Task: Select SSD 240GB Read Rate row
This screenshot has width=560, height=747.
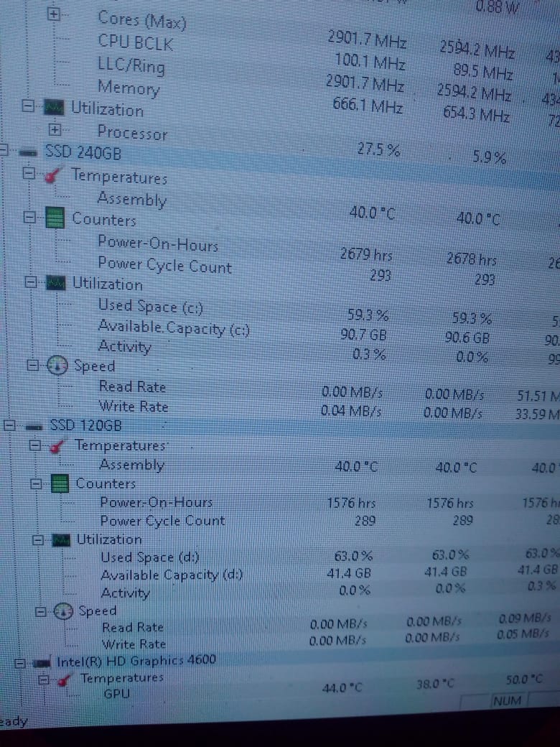Action: click(x=132, y=386)
